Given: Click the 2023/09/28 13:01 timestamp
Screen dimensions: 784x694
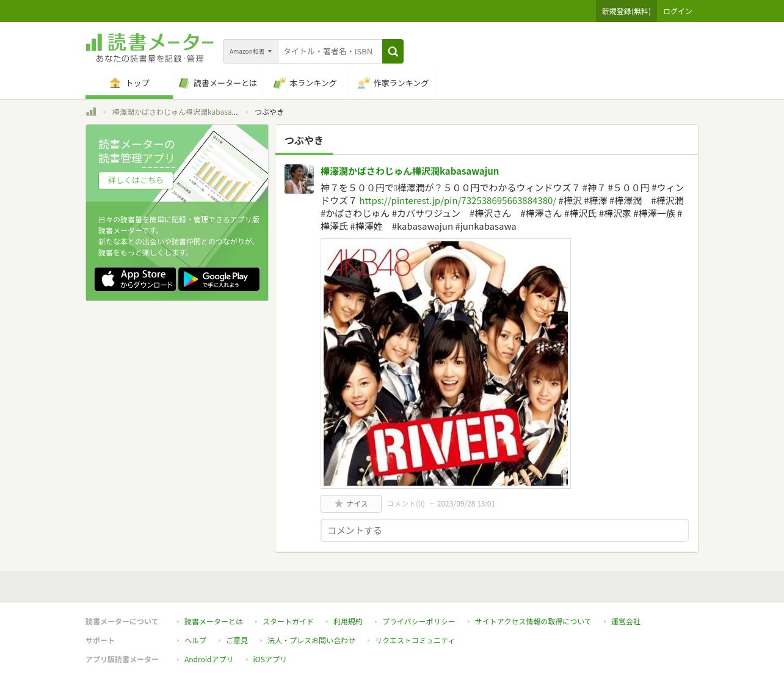Looking at the screenshot, I should tap(466, 503).
